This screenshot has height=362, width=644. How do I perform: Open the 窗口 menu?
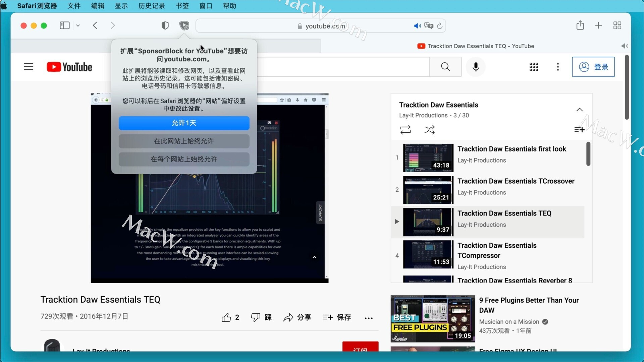(x=206, y=6)
